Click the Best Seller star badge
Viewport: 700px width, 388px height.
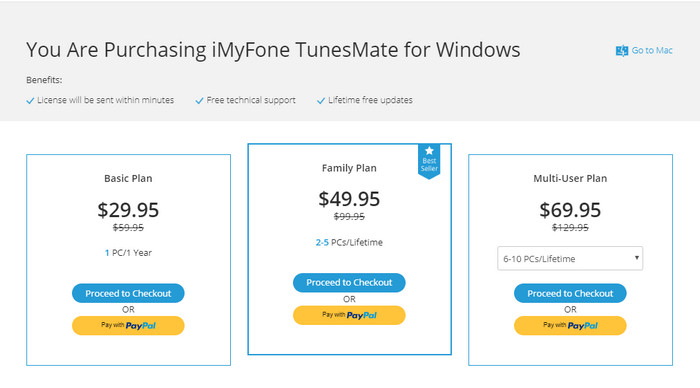pos(429,161)
